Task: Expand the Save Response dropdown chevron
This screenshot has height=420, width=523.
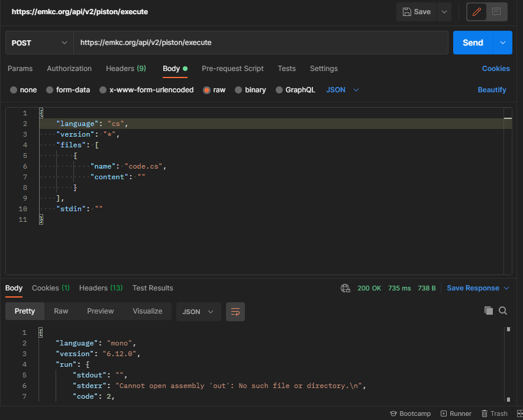Action: [x=506, y=288]
